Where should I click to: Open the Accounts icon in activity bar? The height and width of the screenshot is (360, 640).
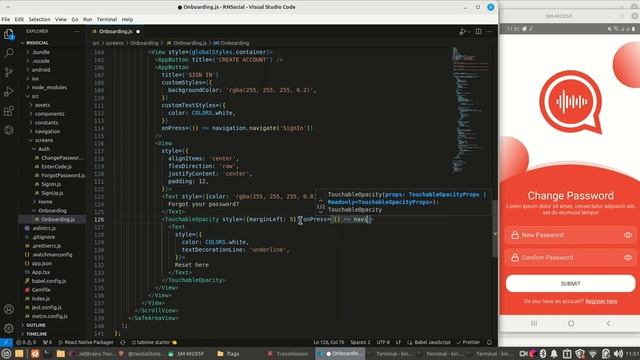[9, 309]
